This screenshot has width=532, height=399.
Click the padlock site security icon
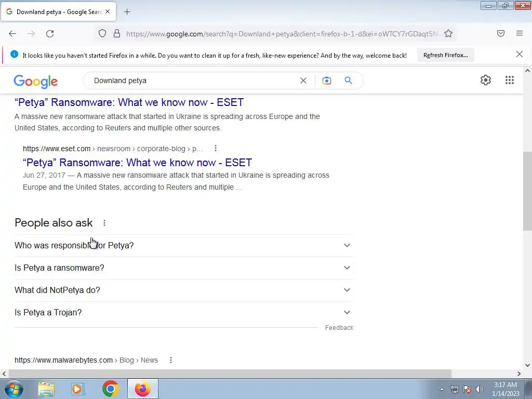click(x=117, y=33)
